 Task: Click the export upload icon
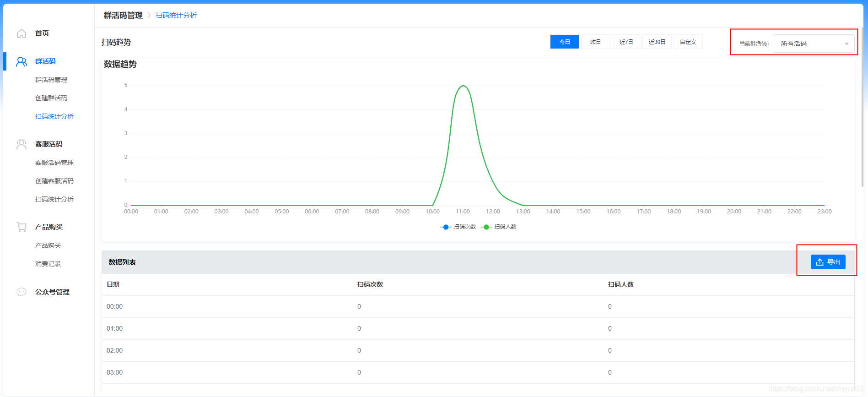(x=819, y=262)
